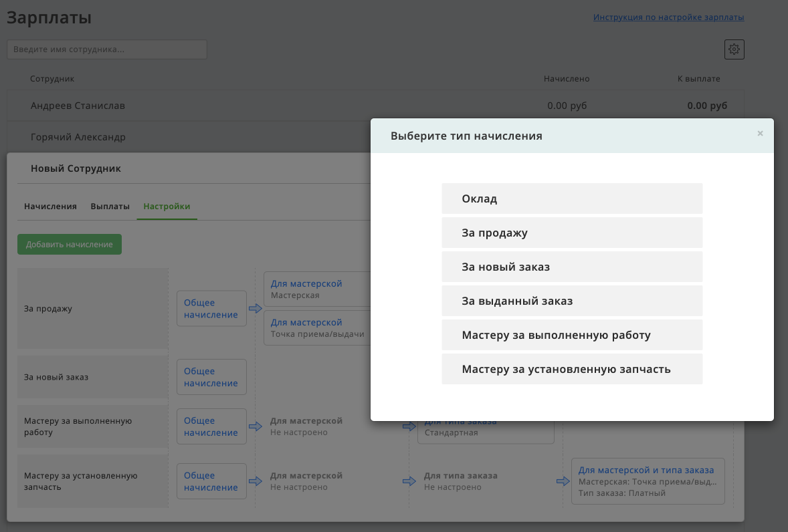Click arrow before Для мастерской in выполненную работу row
788x532 pixels.
(x=256, y=426)
